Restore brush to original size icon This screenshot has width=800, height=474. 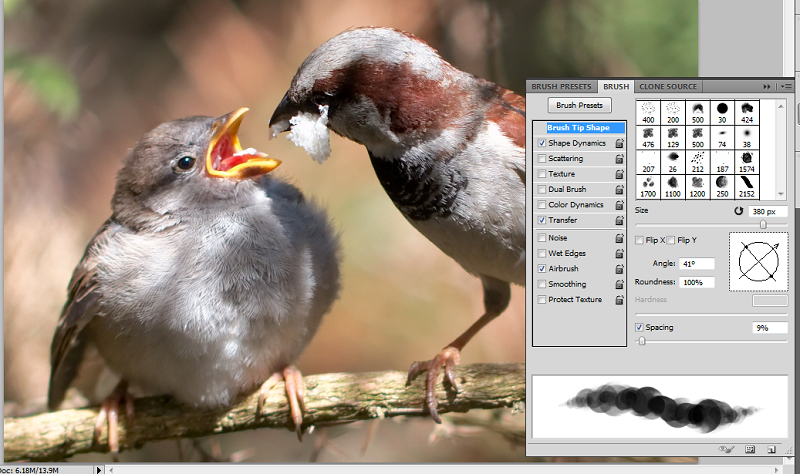(738, 211)
